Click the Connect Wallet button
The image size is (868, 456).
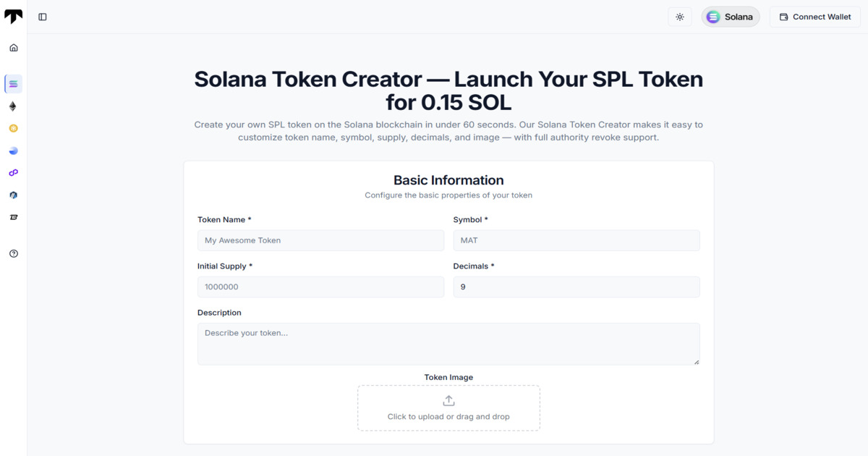pyautogui.click(x=814, y=16)
